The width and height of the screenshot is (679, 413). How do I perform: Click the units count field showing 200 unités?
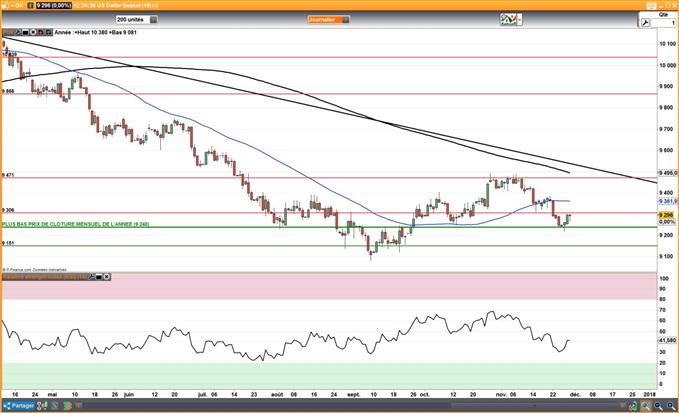tap(132, 19)
